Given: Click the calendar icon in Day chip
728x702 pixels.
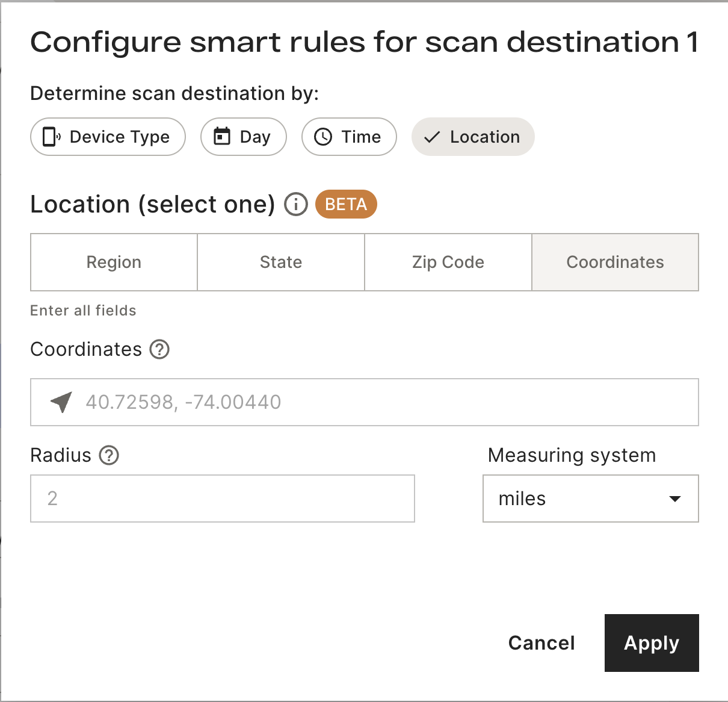Looking at the screenshot, I should point(222,137).
